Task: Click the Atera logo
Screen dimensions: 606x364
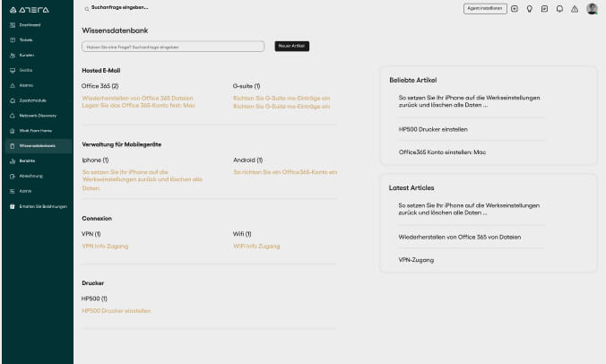Action: (x=30, y=10)
